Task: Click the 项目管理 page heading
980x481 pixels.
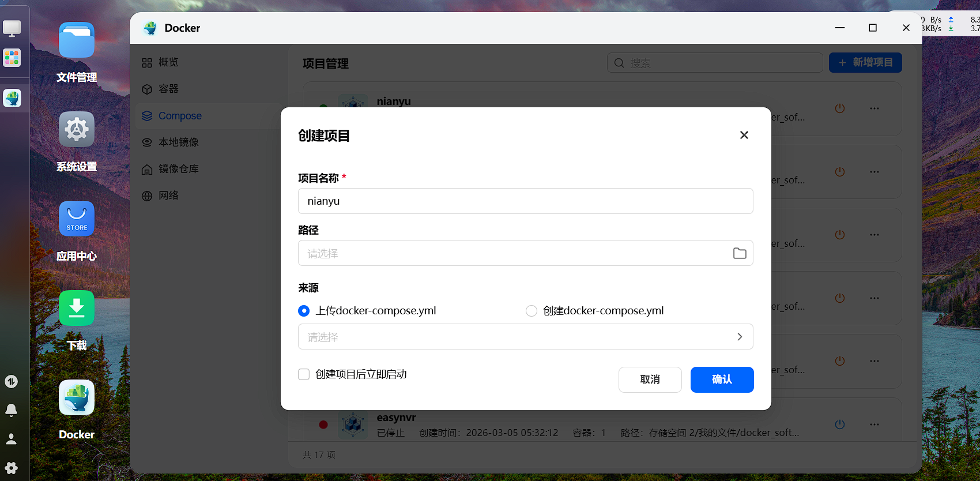Action: click(326, 63)
